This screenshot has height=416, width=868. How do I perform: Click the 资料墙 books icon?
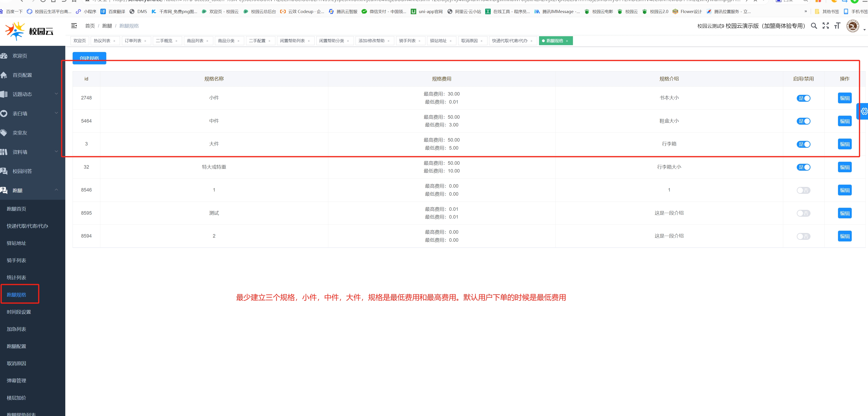4,152
